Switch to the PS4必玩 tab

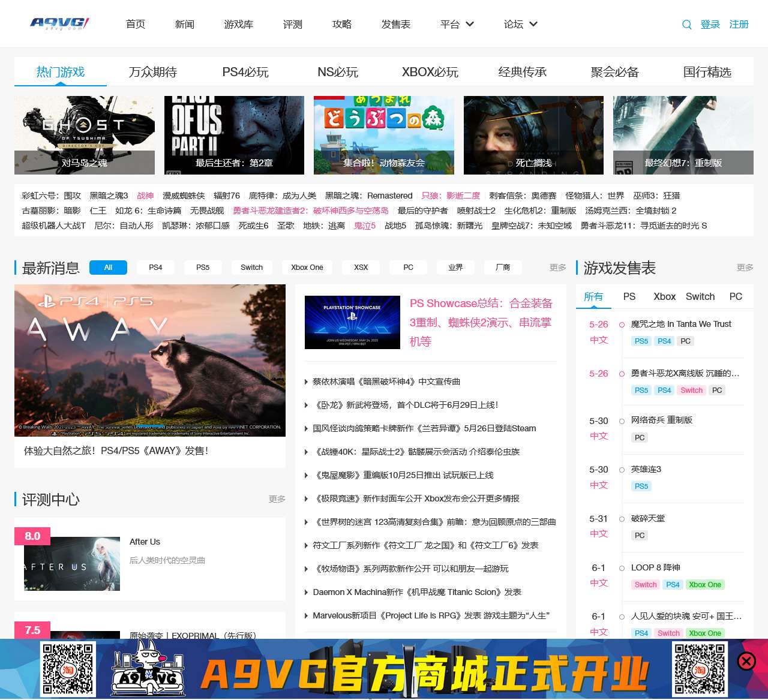pos(245,72)
